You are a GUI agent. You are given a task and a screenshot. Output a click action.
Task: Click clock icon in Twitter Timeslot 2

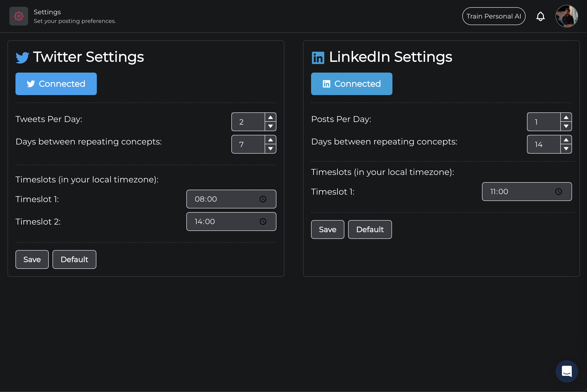pyautogui.click(x=263, y=222)
